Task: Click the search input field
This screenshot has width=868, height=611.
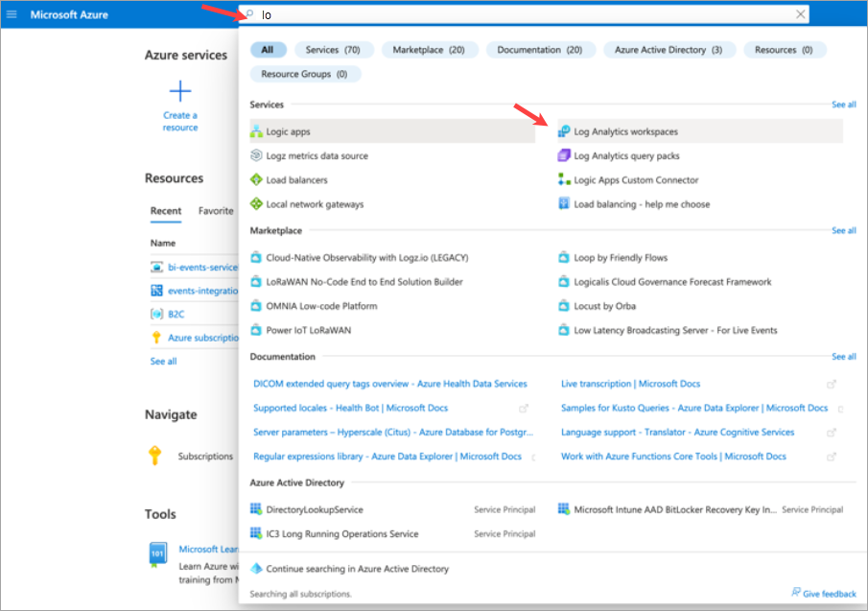Action: 518,14
